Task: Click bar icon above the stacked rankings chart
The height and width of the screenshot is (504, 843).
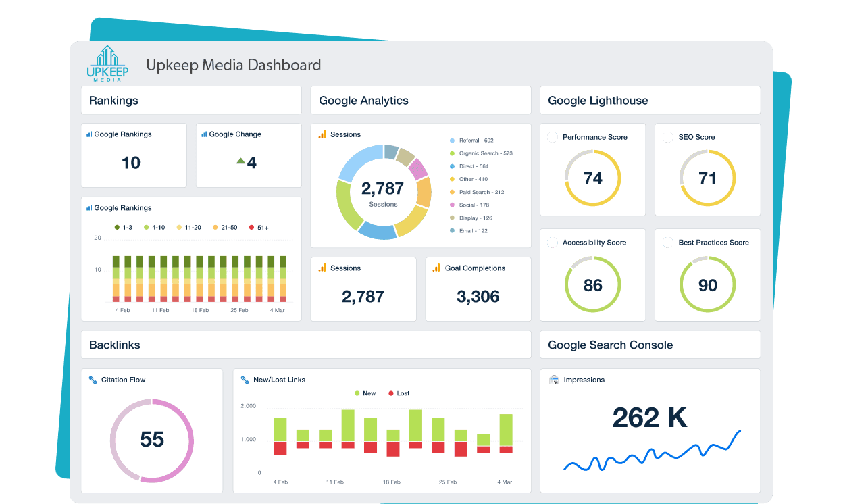Action: (x=89, y=208)
